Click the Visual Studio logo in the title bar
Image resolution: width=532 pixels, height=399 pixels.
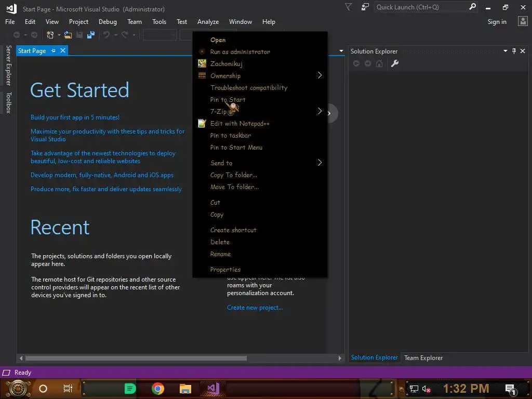tap(11, 9)
